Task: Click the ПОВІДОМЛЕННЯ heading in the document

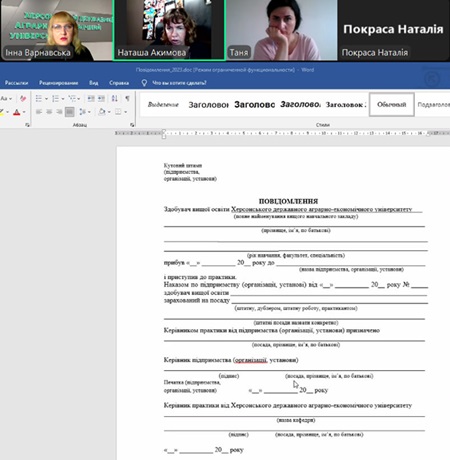Action: tap(288, 201)
